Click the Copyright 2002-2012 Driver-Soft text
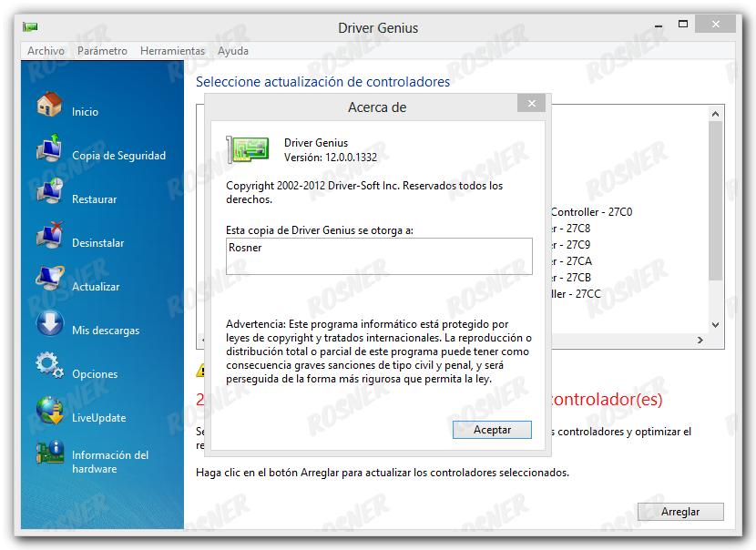The image size is (756, 550). click(364, 192)
